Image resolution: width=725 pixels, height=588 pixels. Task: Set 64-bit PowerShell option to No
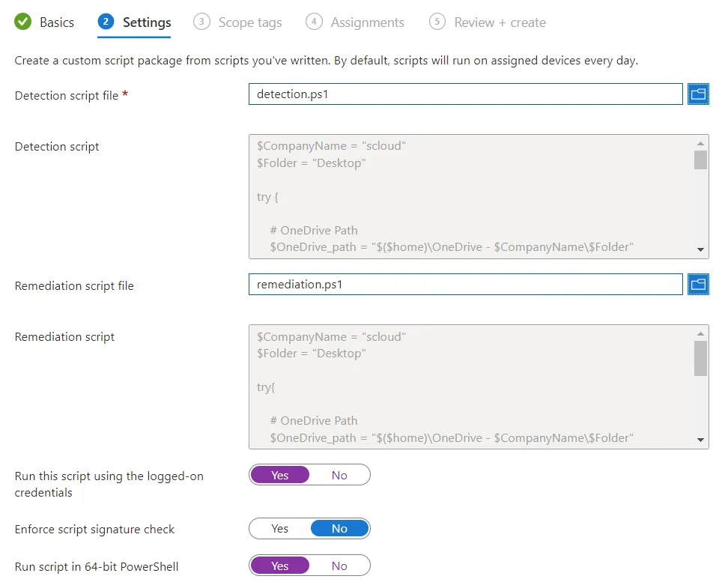coord(339,566)
